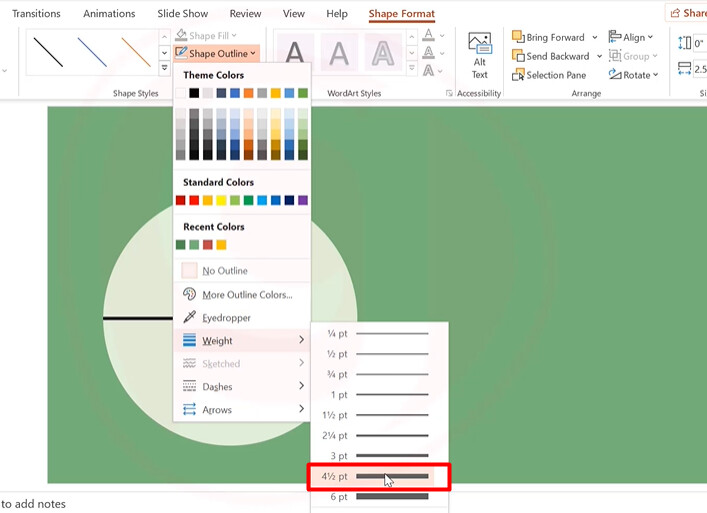Select the 2¼ pt line weight

pos(379,435)
